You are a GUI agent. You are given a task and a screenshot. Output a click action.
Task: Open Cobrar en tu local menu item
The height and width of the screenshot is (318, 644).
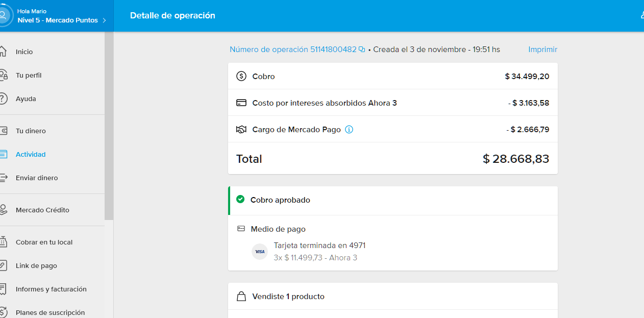pos(44,242)
